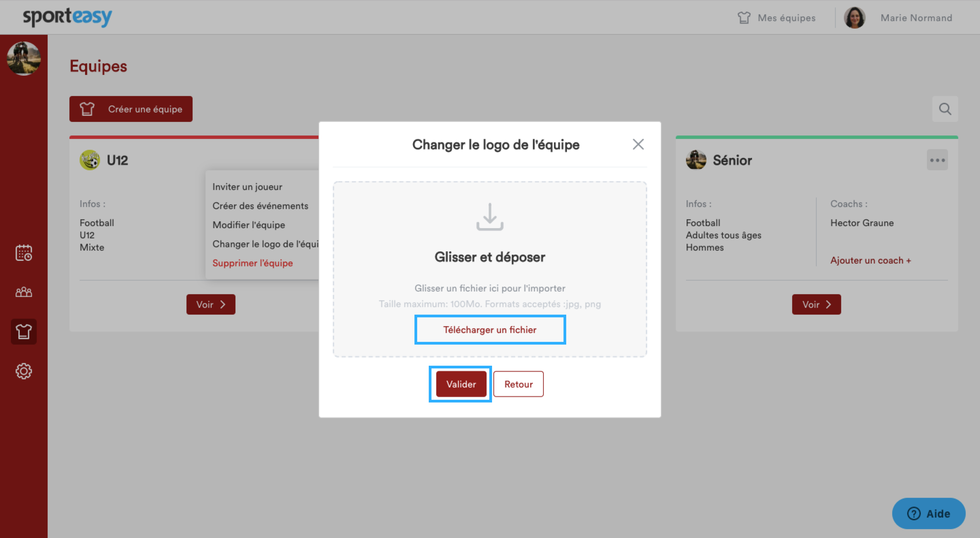The height and width of the screenshot is (538, 980).
Task: Click 'Adultes tous âges' info text
Action: pyautogui.click(x=723, y=235)
